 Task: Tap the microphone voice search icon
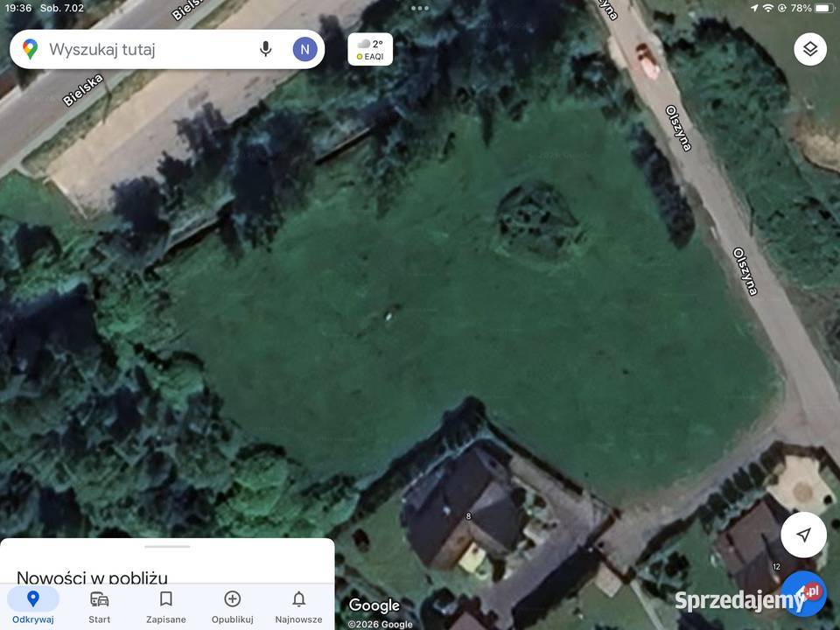pos(266,49)
